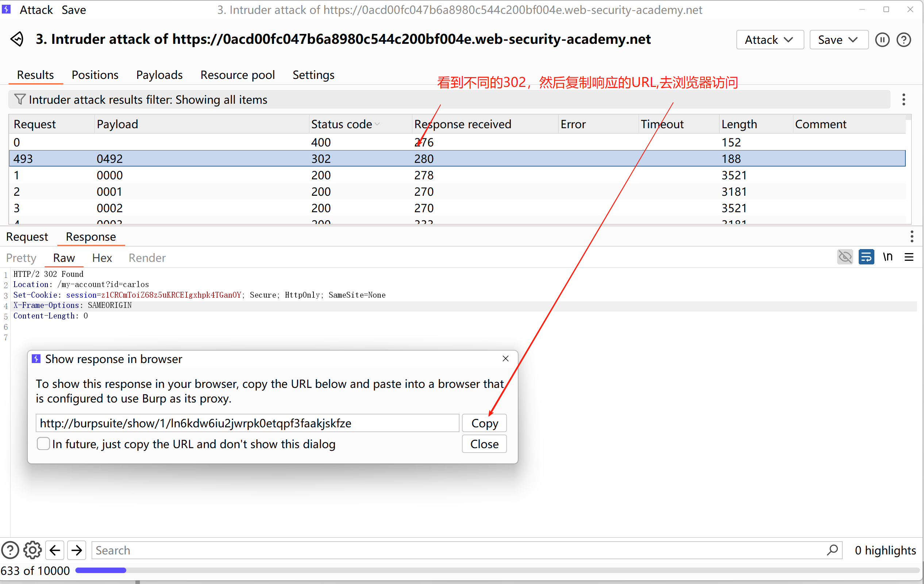Go to the next search match arrow
Viewport: 924px width, 584px height.
77,550
